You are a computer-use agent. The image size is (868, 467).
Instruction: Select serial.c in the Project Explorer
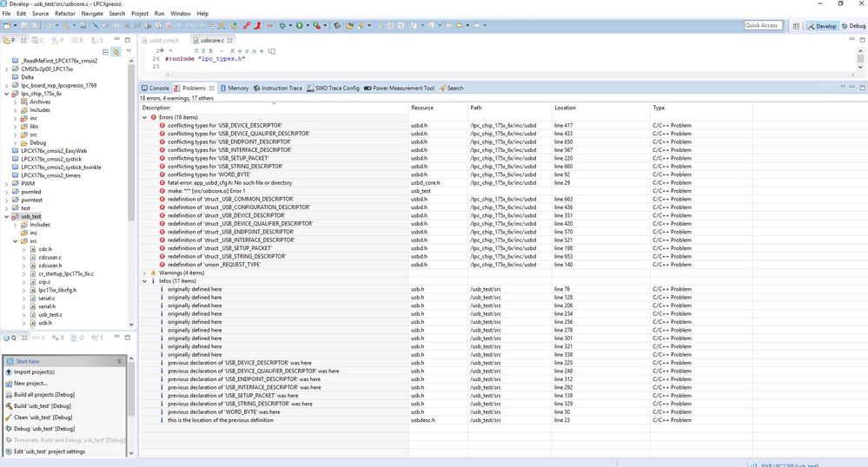(47, 299)
